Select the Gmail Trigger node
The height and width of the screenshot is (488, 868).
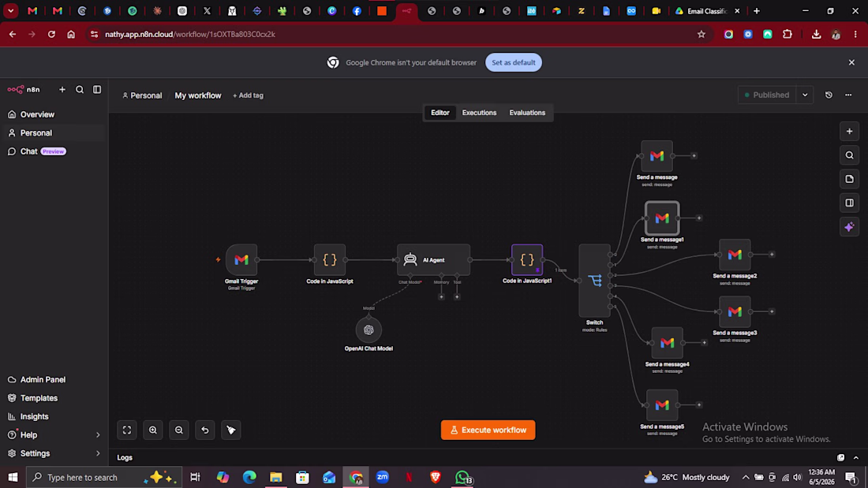pos(241,259)
